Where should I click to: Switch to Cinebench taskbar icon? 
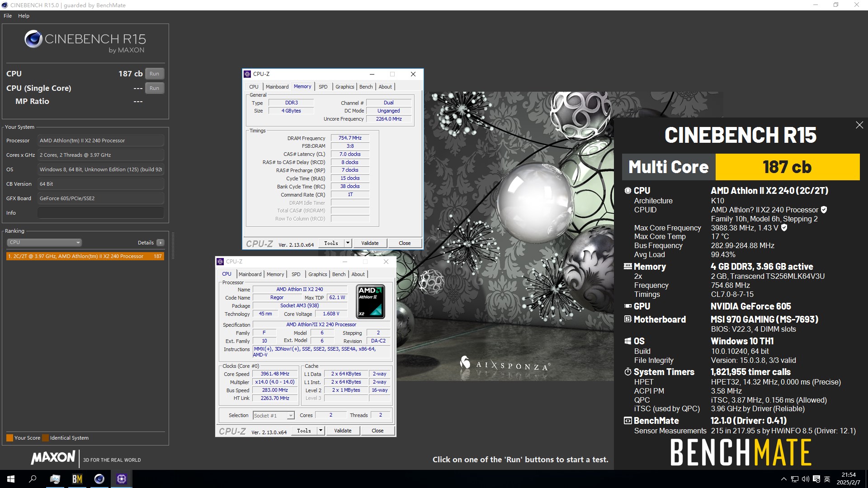coord(99,479)
